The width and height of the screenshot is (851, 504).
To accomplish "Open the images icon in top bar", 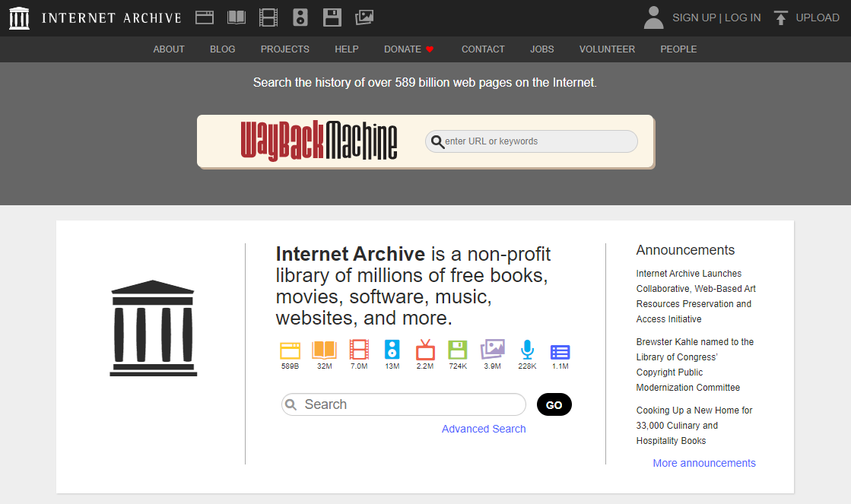I will [x=364, y=17].
